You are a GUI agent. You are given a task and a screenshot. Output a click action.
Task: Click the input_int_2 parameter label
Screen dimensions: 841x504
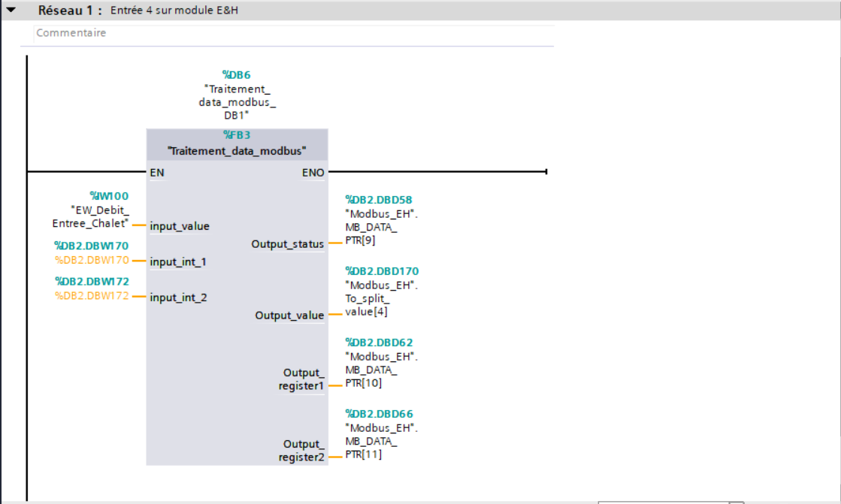[x=178, y=297]
